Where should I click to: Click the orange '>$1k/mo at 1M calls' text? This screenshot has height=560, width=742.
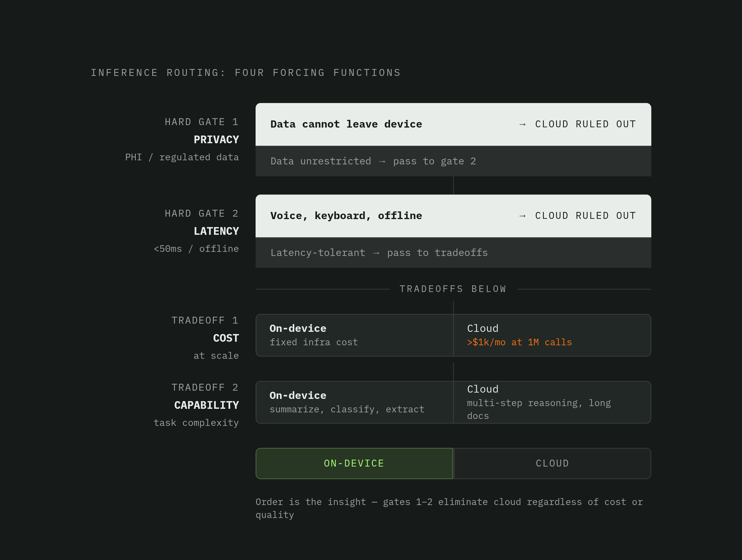[x=519, y=342]
